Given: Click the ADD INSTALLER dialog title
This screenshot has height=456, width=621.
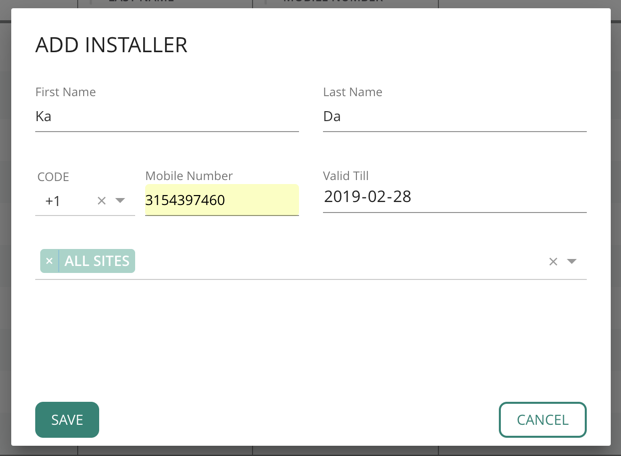Looking at the screenshot, I should pos(111,45).
